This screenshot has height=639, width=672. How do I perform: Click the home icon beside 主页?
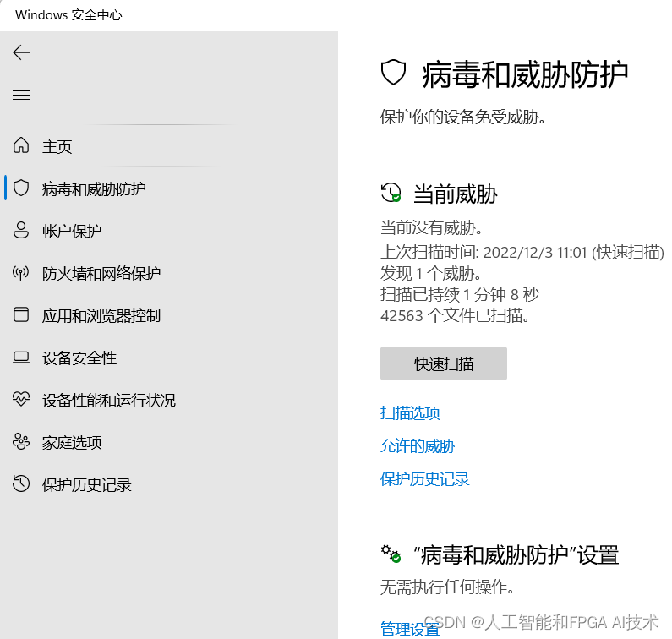(21, 145)
